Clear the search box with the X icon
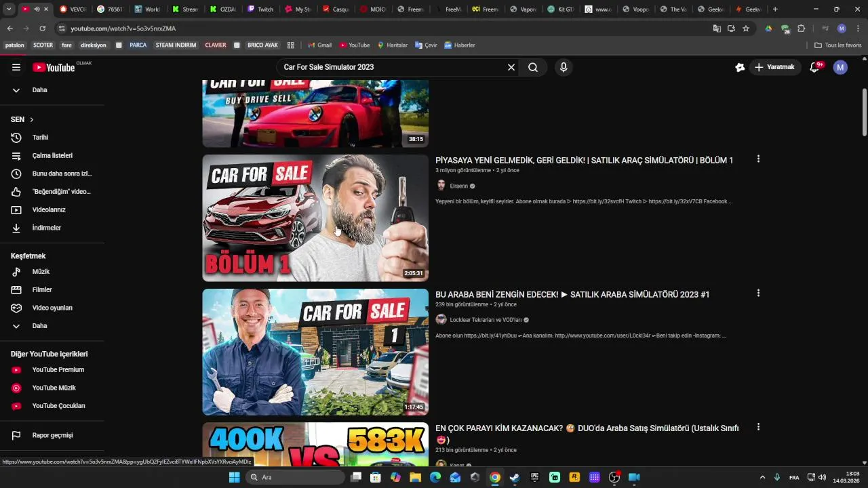868x488 pixels. 511,67
